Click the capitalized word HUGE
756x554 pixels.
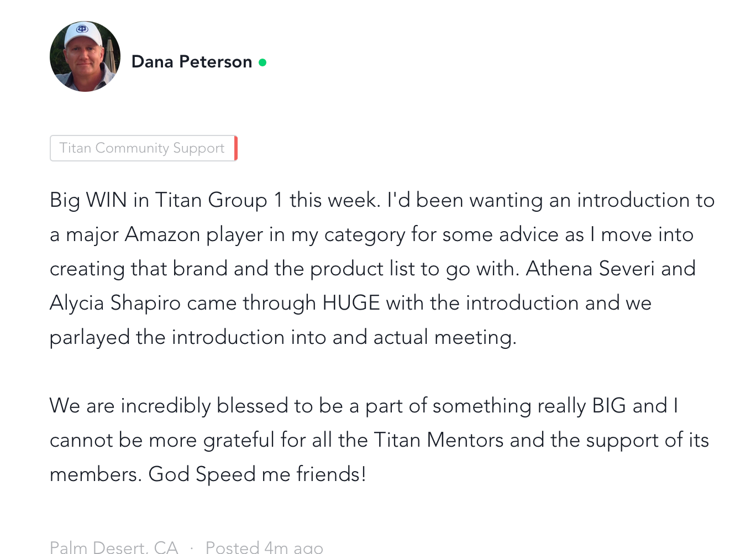click(351, 303)
